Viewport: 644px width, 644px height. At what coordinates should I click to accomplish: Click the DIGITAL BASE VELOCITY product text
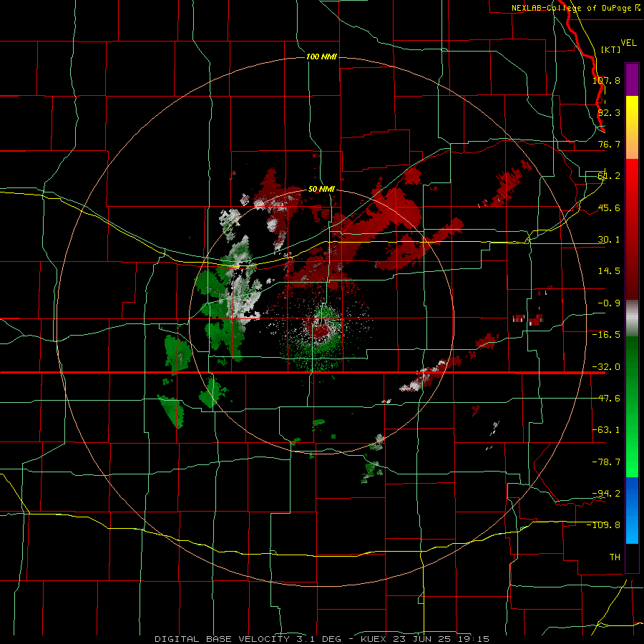(x=222, y=639)
